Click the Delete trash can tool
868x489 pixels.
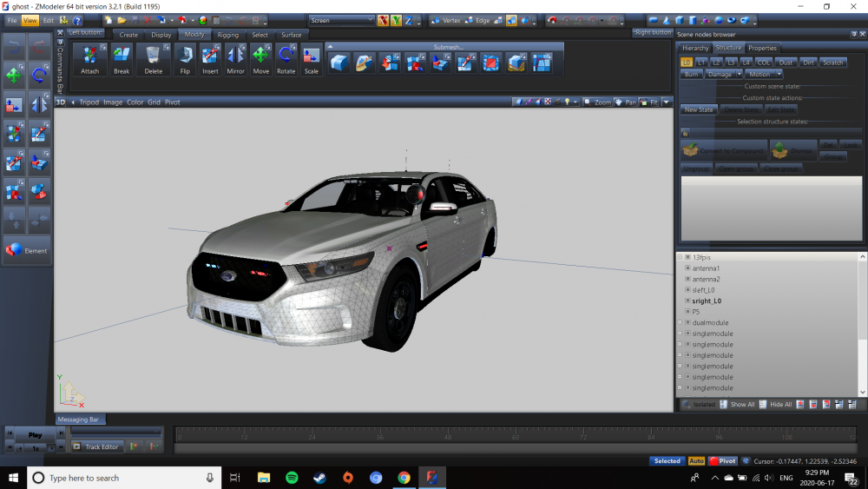click(x=153, y=58)
